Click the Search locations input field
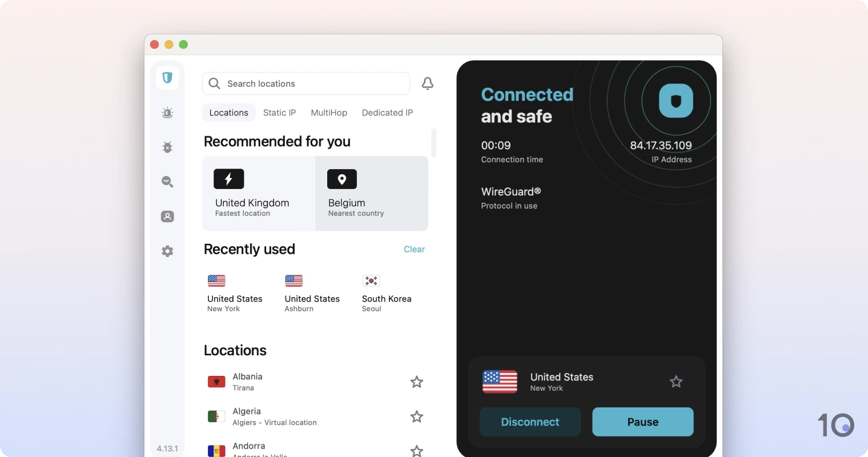 (306, 83)
